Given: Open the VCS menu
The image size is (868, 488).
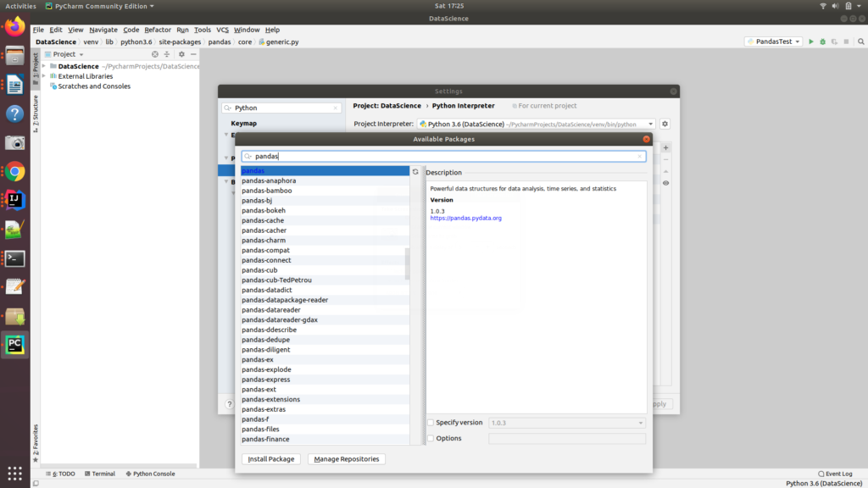Looking at the screenshot, I should click(x=221, y=29).
